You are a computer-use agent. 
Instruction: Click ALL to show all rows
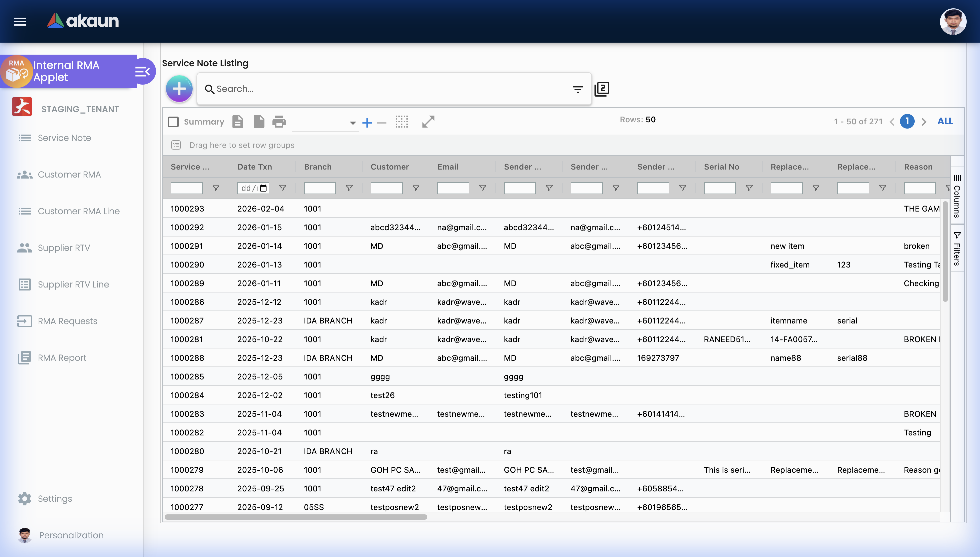coord(945,121)
